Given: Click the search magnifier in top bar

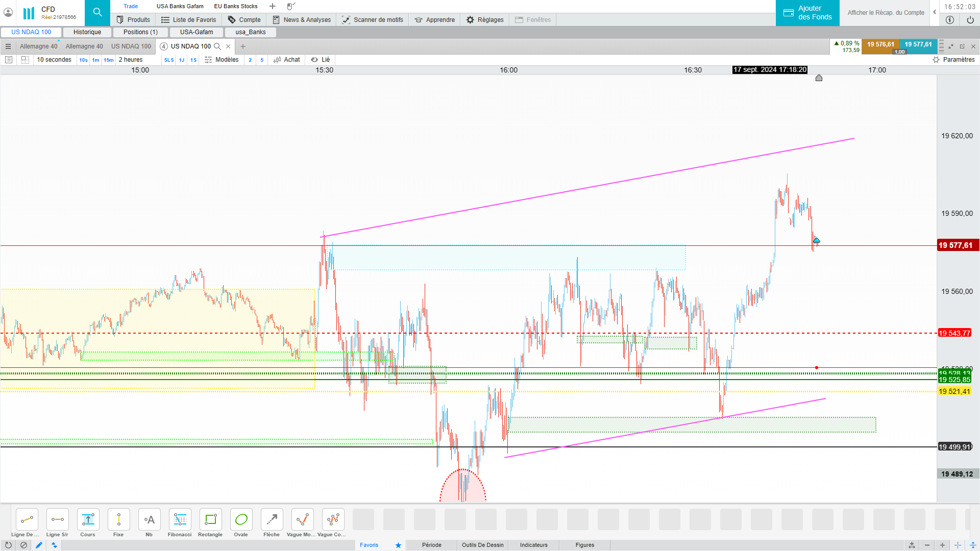Looking at the screenshot, I should tap(97, 13).
